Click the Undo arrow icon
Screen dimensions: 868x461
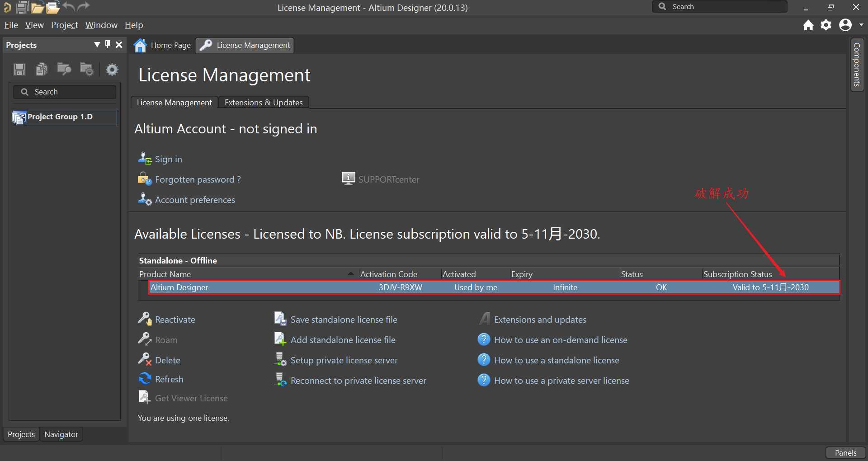[69, 6]
